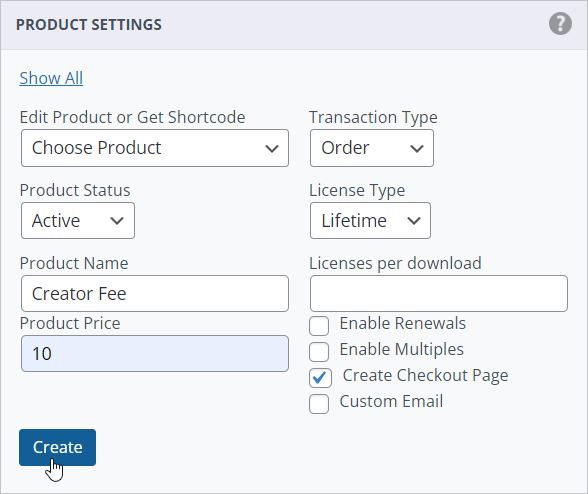Click the Product Price input field
The height and width of the screenshot is (494, 588).
click(155, 353)
